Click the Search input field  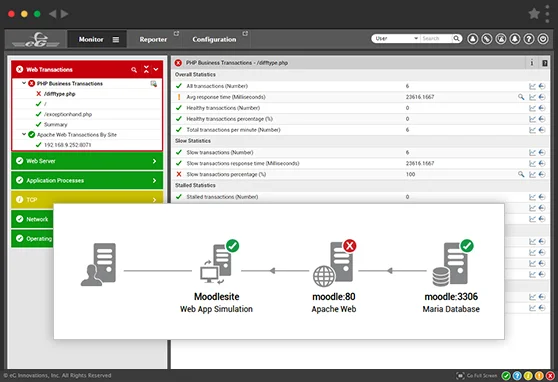pos(436,38)
